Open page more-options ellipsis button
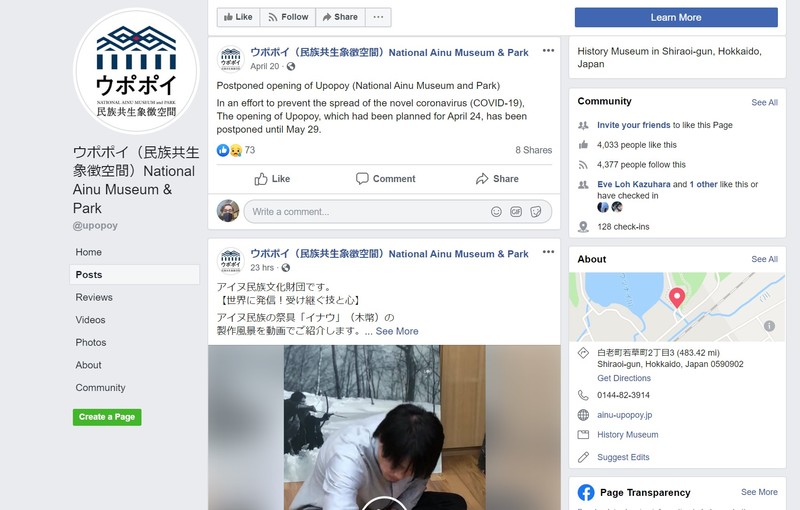Screen dimensions: 800x510 pyautogui.click(x=378, y=17)
